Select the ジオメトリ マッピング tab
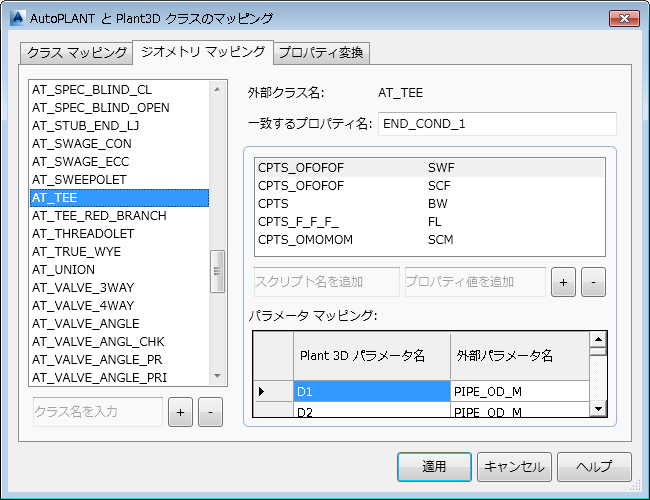Viewport: 650px width, 500px height. 203,52
